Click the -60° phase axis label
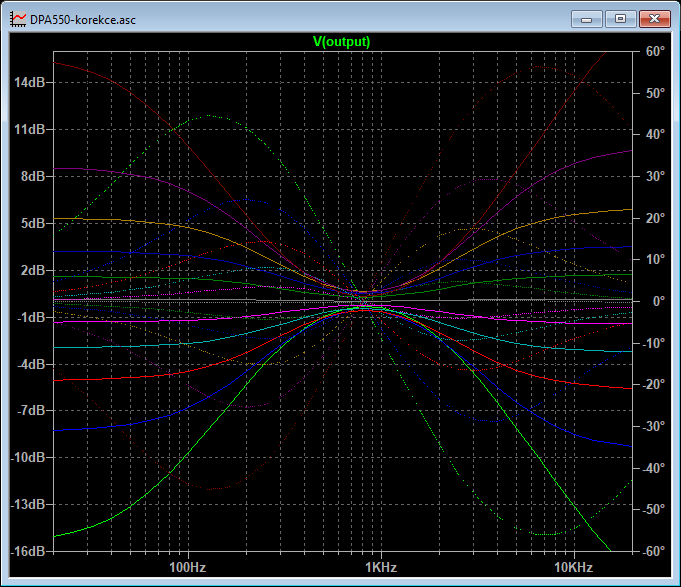 pyautogui.click(x=654, y=551)
